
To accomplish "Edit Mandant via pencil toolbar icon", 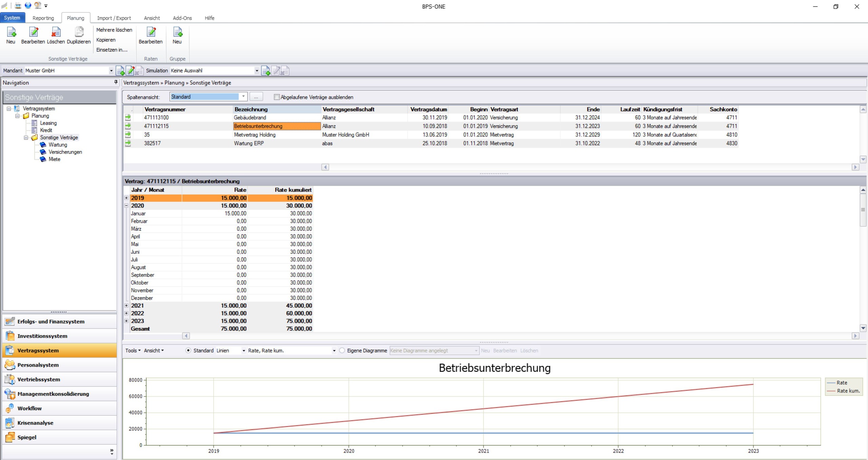I will (x=130, y=71).
